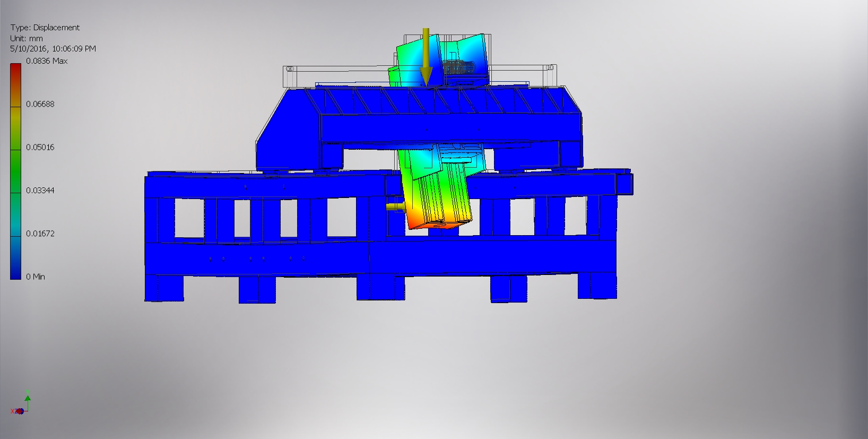This screenshot has width=868, height=439.
Task: Click the 'Unit: mm' label
Action: tap(27, 38)
